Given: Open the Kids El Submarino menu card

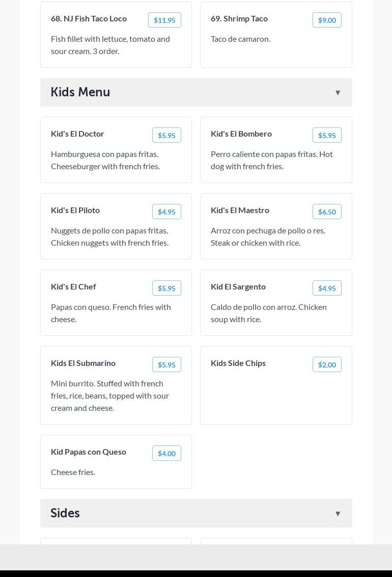Looking at the screenshot, I should [x=116, y=396].
